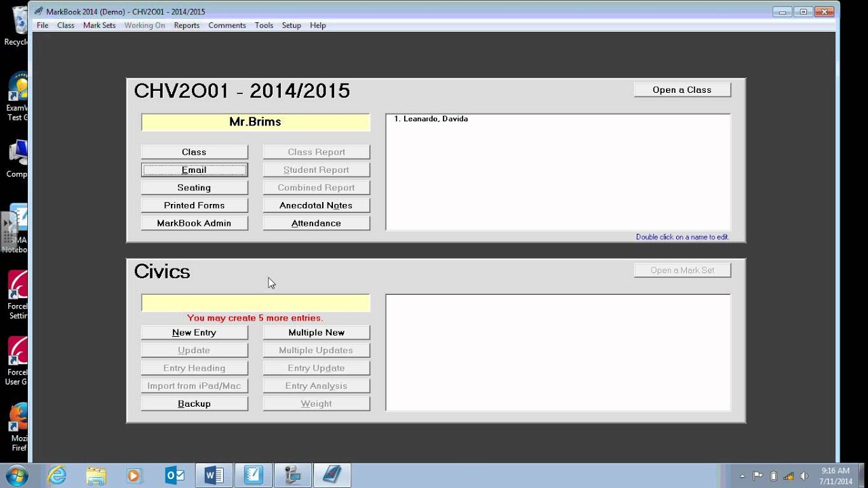Click the taskbar clock showing 9:16 AM

[x=835, y=476]
